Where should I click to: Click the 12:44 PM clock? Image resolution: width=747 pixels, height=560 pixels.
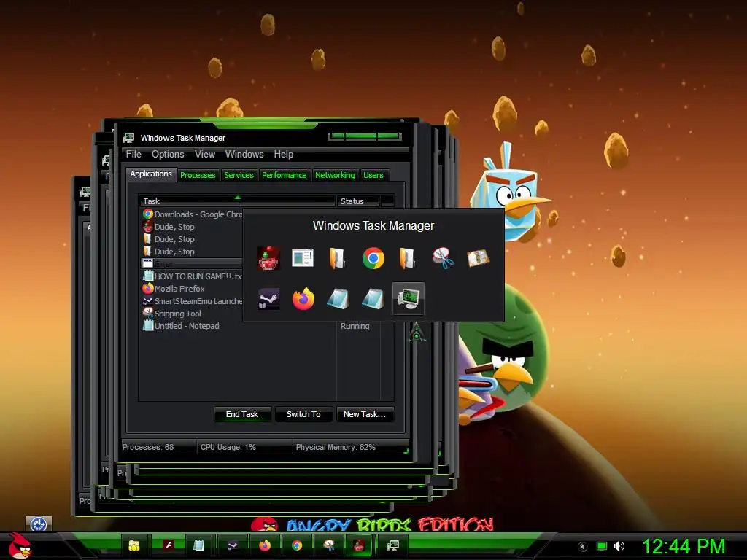tap(684, 546)
